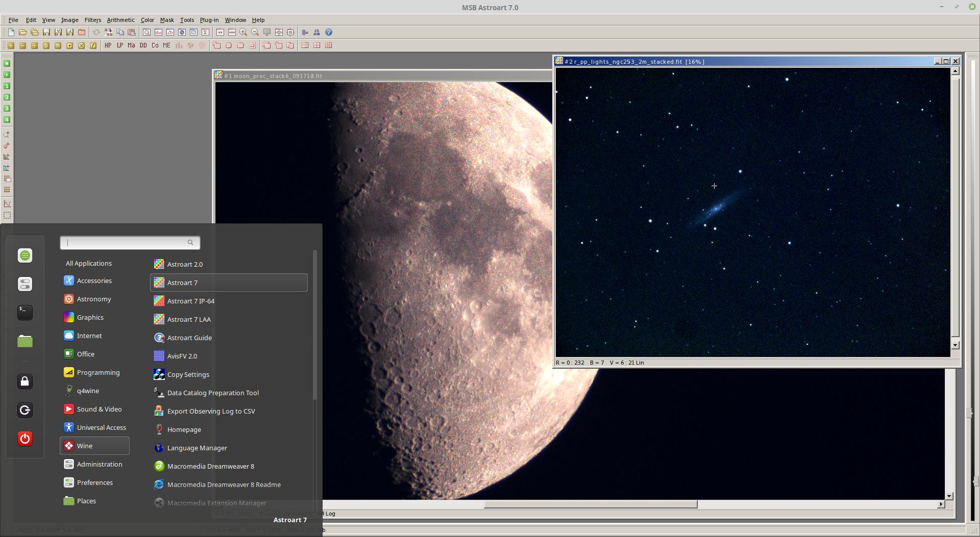The image size is (980, 537).
Task: Open the Mask menu
Action: click(167, 20)
